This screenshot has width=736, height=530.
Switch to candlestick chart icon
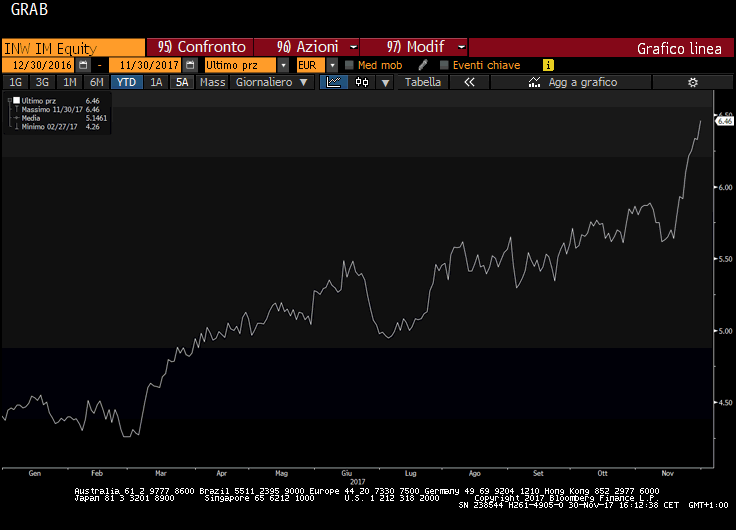pyautogui.click(x=362, y=82)
